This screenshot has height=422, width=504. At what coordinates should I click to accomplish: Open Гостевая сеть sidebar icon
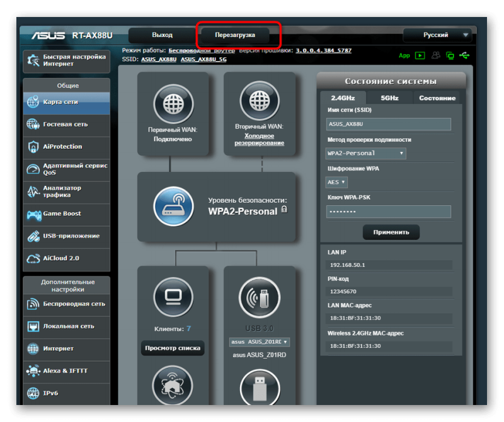tap(33, 124)
